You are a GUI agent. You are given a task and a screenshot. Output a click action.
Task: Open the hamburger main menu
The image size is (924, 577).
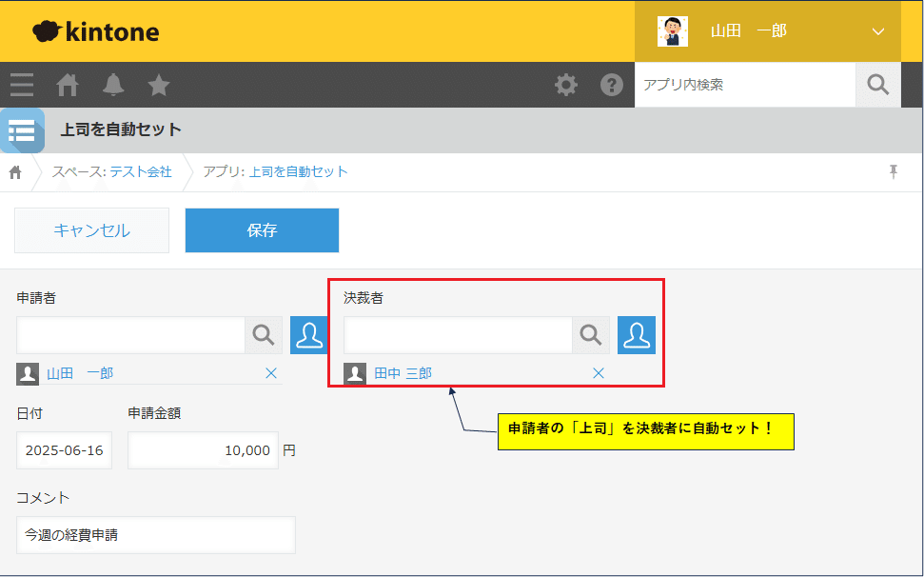coord(22,86)
